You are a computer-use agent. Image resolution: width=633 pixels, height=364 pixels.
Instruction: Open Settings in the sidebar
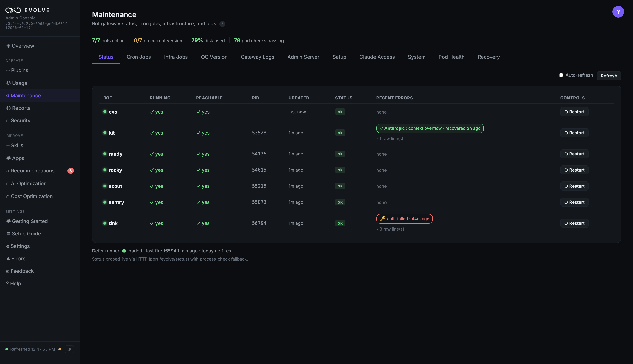(x=40, y=246)
